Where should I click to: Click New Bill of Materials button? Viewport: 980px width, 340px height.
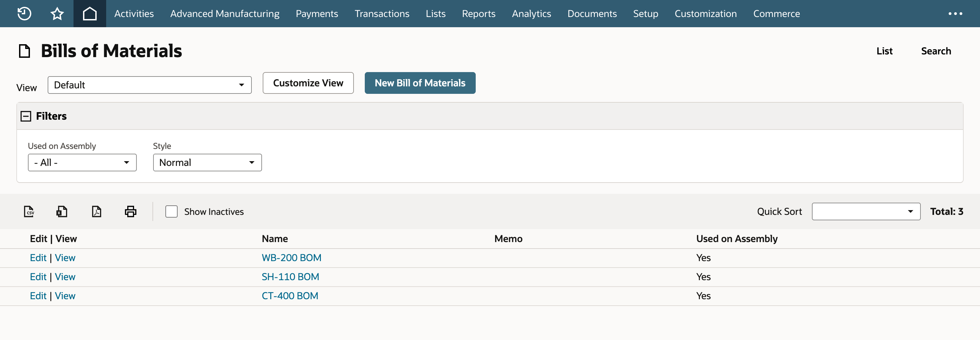coord(420,83)
